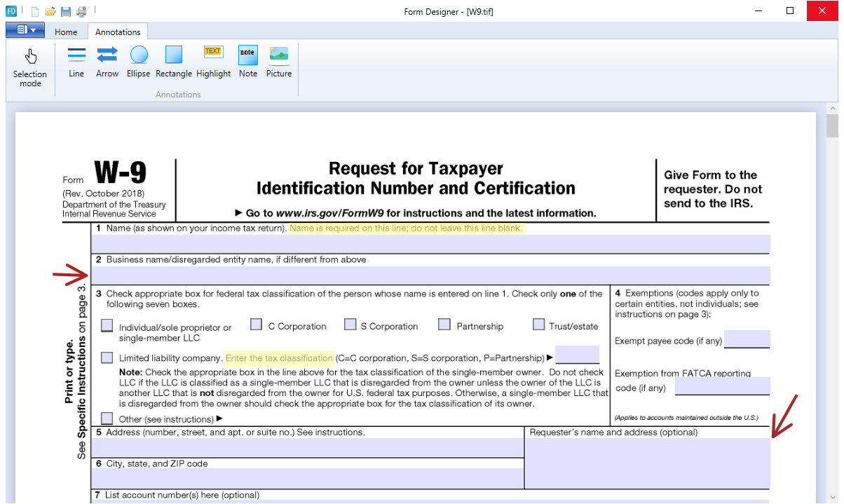Open the Annotations tab
This screenshot has height=504, width=844.
pyautogui.click(x=118, y=32)
